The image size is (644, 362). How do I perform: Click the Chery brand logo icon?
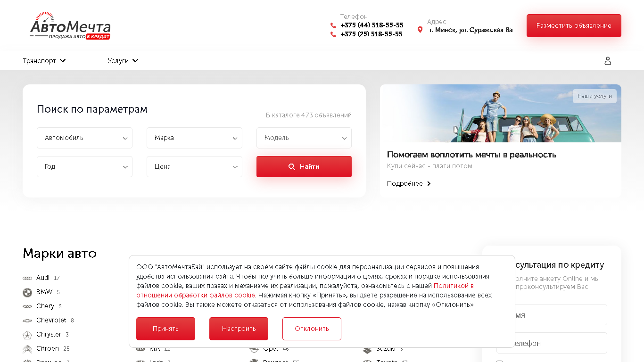(27, 306)
